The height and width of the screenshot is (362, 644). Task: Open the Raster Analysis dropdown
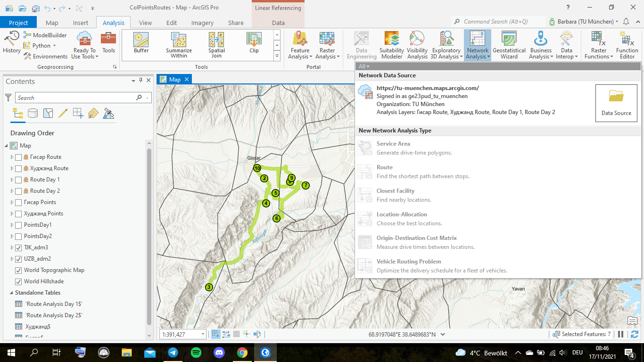[x=327, y=45]
